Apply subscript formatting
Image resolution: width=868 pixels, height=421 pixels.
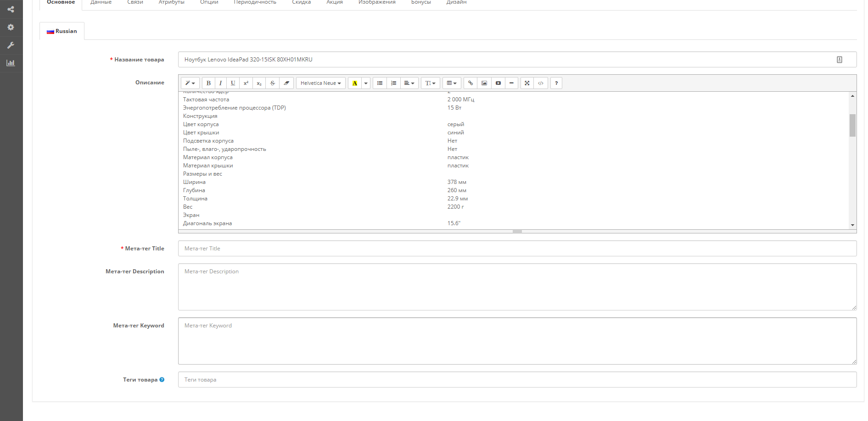[259, 83]
